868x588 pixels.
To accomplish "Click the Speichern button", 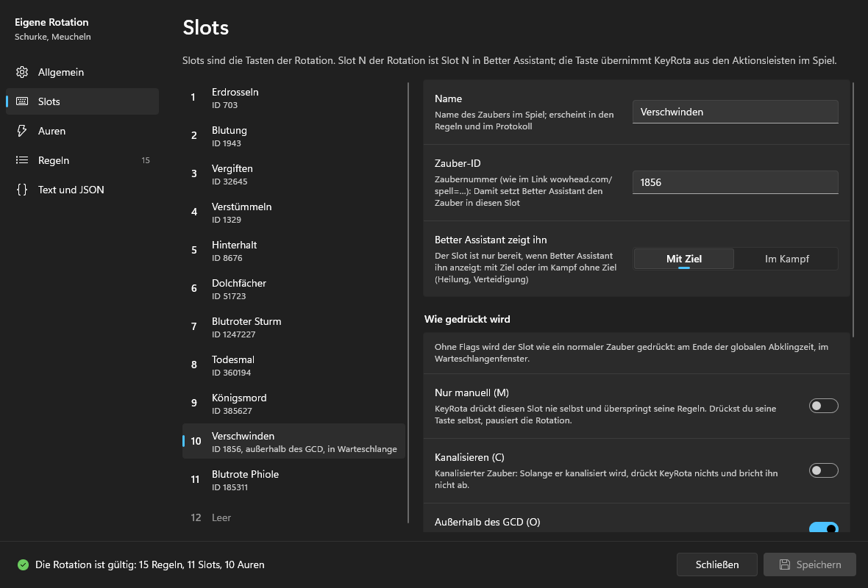I will [810, 564].
